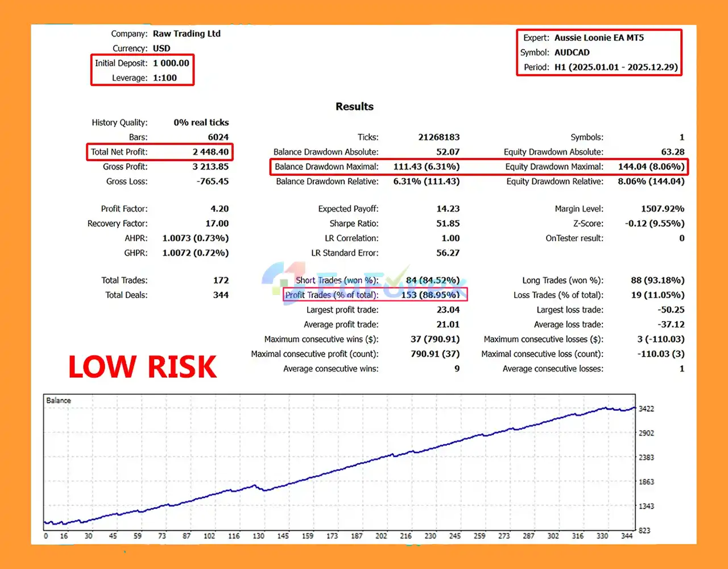This screenshot has height=569, width=728.
Task: Click the red LOW RISK text
Action: pos(142,367)
